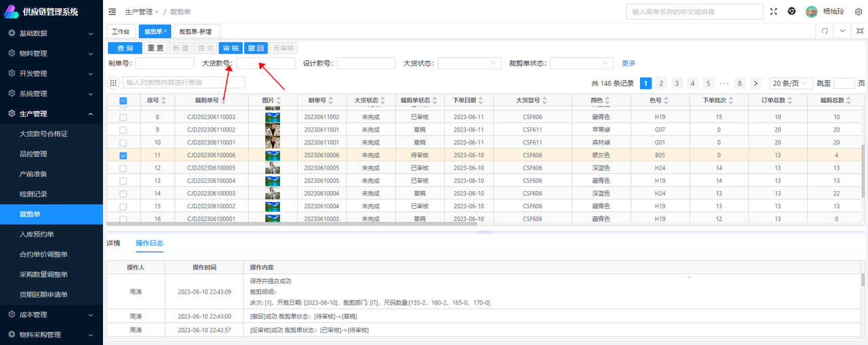This screenshot has height=345, width=868.
Task: Open the 20 条/页 page size dropdown
Action: coord(790,83)
